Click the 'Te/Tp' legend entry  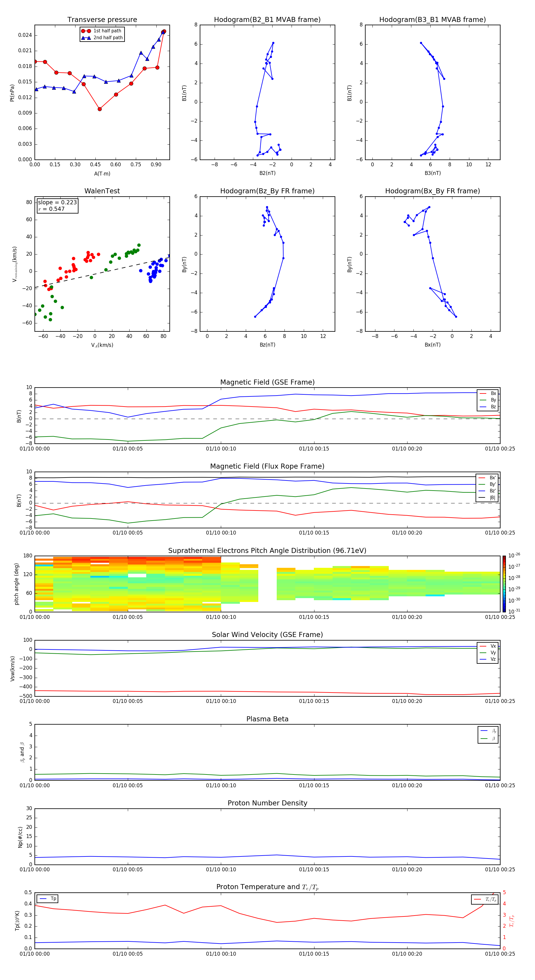pyautogui.click(x=485, y=899)
